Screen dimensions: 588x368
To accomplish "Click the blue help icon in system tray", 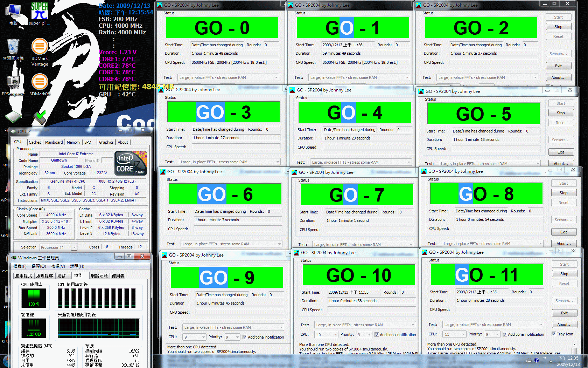I will (x=536, y=360).
